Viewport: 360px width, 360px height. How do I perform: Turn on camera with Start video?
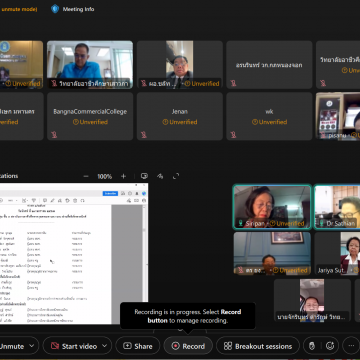73,346
